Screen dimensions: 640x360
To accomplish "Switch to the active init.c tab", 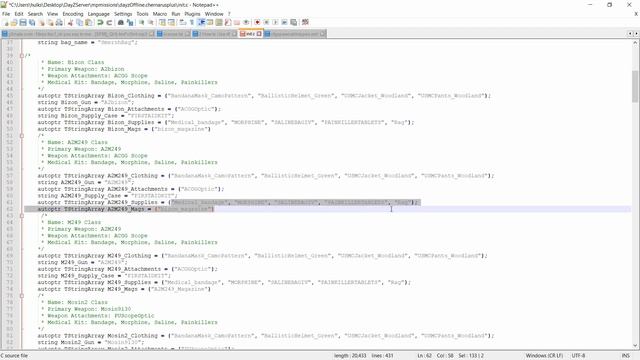I will click(x=250, y=34).
